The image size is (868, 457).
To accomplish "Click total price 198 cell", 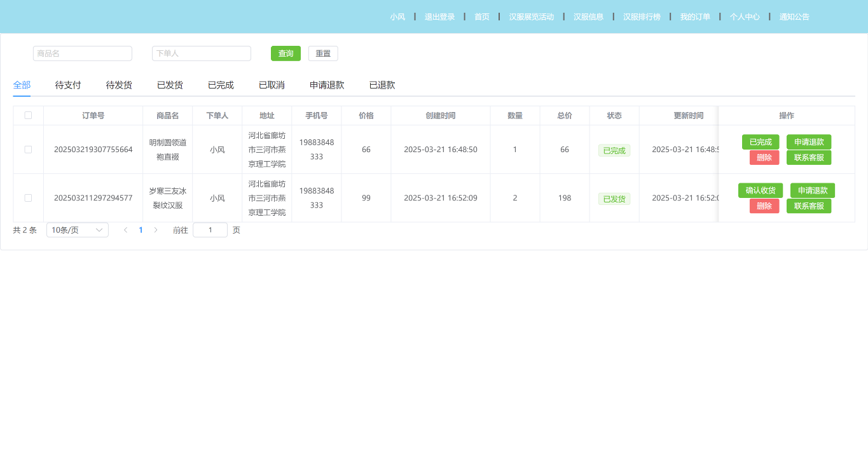I will 565,198.
